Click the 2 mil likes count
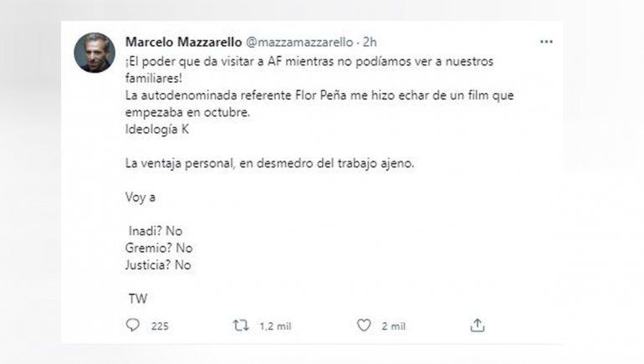This screenshot has width=644, height=364. tap(392, 326)
